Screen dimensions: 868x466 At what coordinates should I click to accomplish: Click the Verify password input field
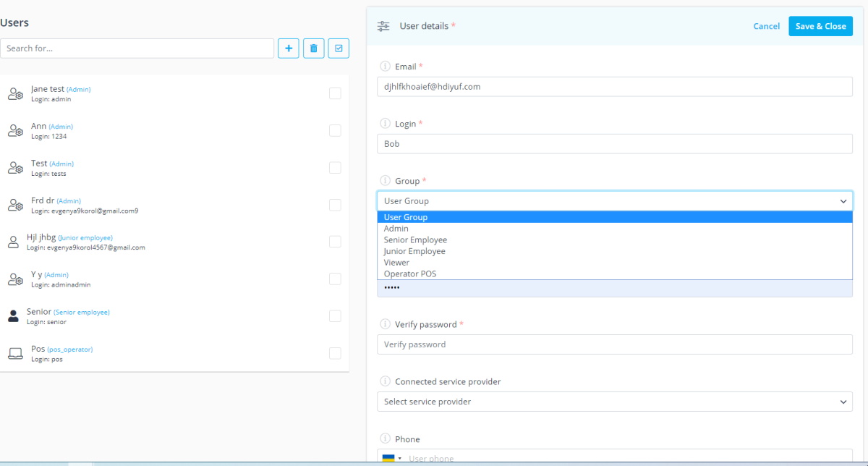(x=614, y=344)
